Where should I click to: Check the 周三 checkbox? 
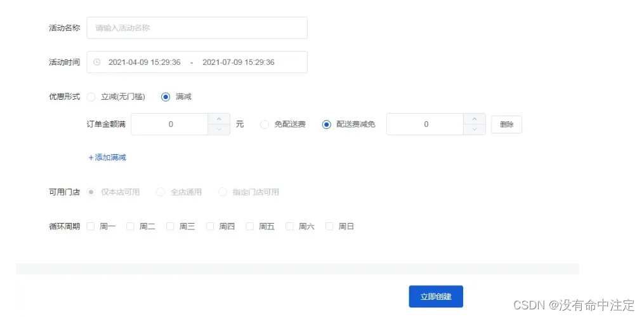click(x=170, y=226)
